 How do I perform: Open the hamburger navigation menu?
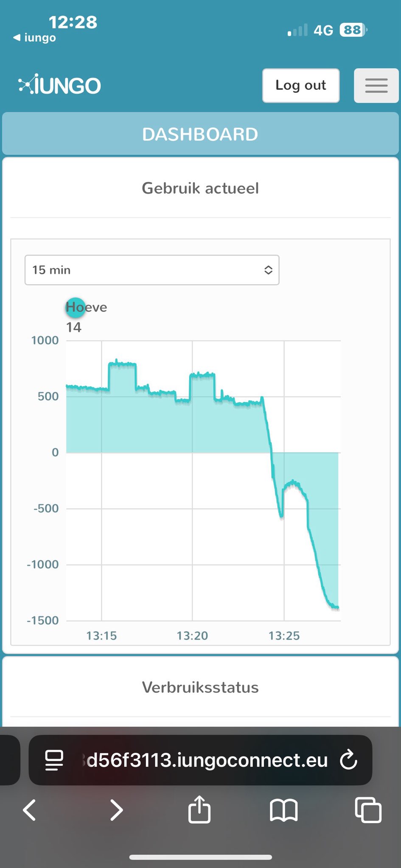pos(376,86)
